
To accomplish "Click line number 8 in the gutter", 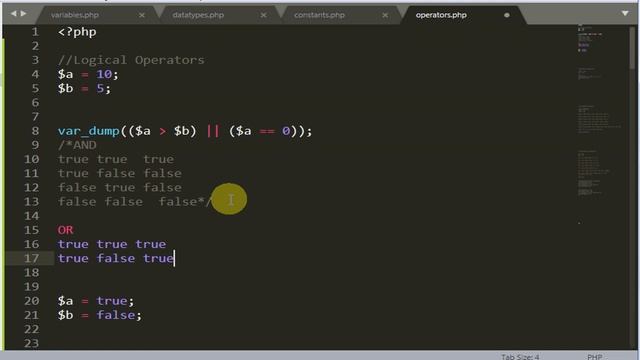I will [x=35, y=131].
